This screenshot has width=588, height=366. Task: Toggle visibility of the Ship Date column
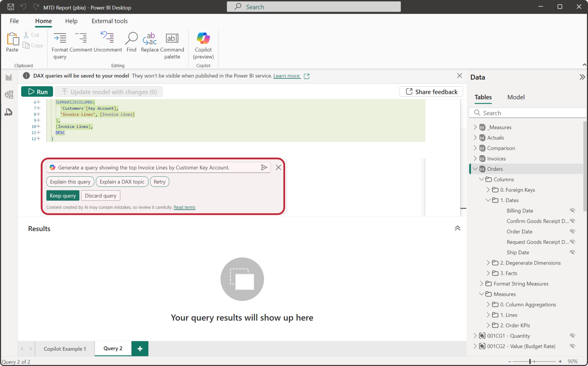(x=573, y=252)
